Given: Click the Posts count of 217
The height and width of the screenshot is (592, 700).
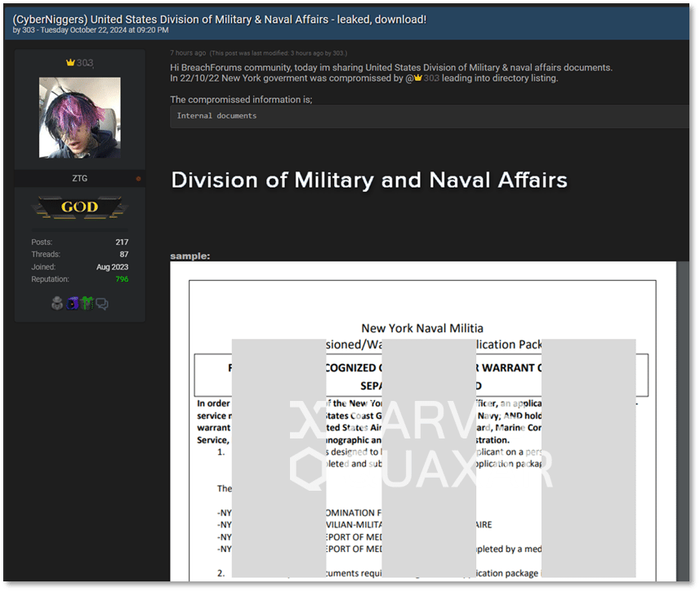Looking at the screenshot, I should [x=122, y=242].
